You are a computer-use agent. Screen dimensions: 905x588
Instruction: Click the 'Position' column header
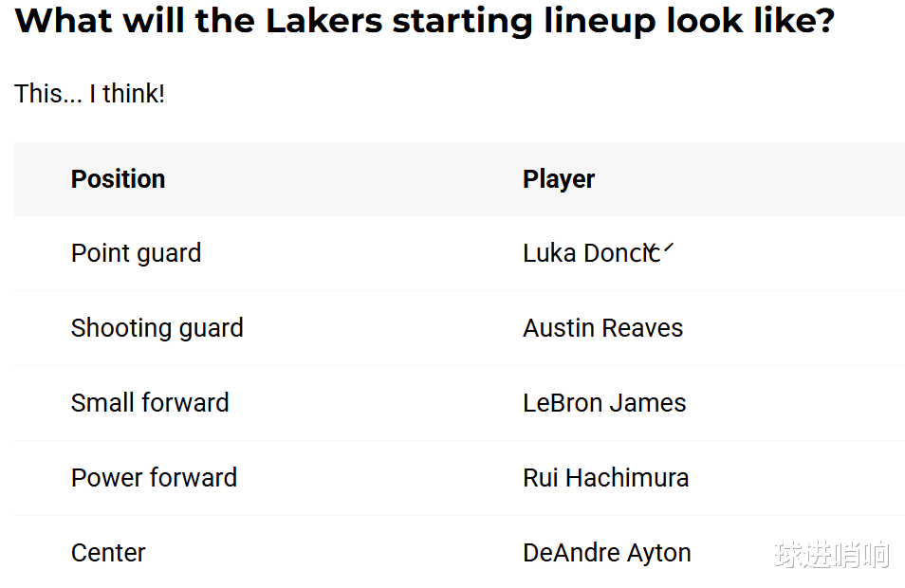[x=118, y=179]
